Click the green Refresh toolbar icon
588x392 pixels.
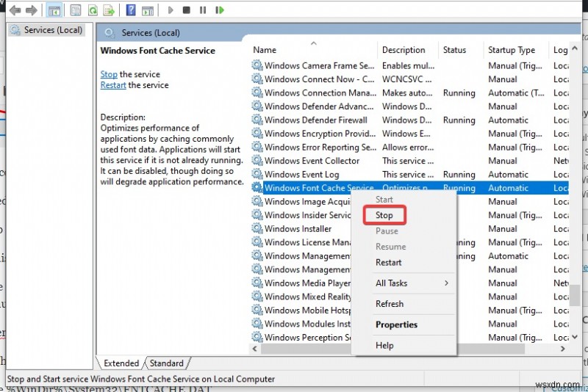(93, 10)
